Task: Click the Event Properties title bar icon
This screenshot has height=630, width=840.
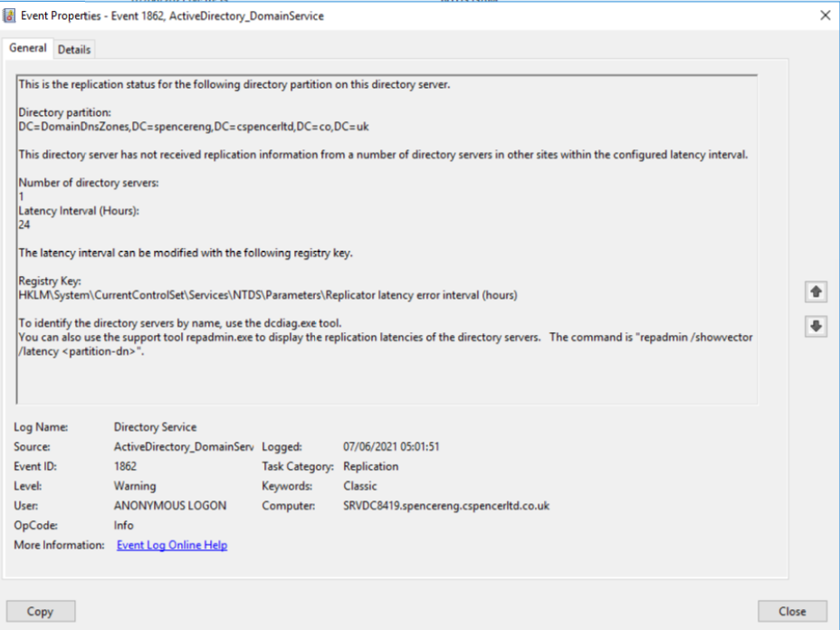Action: (10, 15)
